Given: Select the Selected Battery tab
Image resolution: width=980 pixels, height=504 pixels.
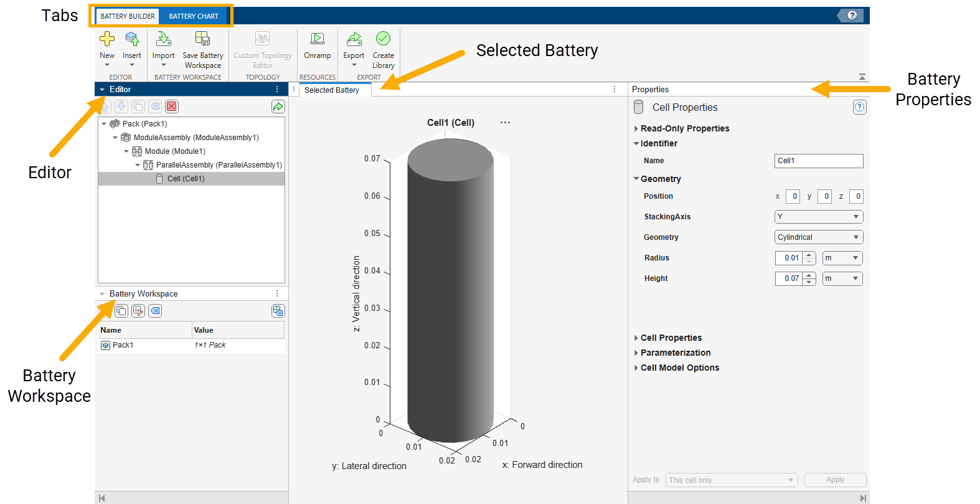Looking at the screenshot, I should coord(335,90).
